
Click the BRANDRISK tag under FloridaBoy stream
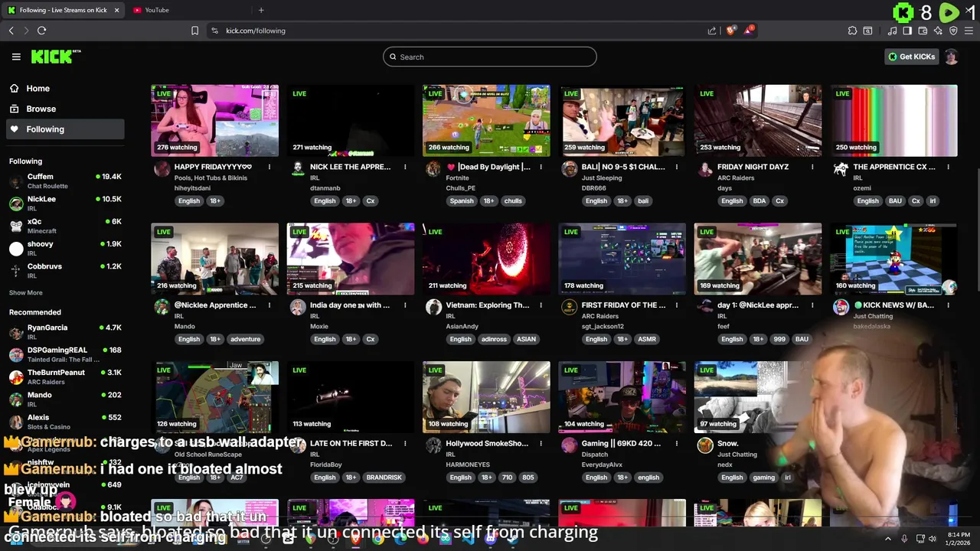point(384,478)
